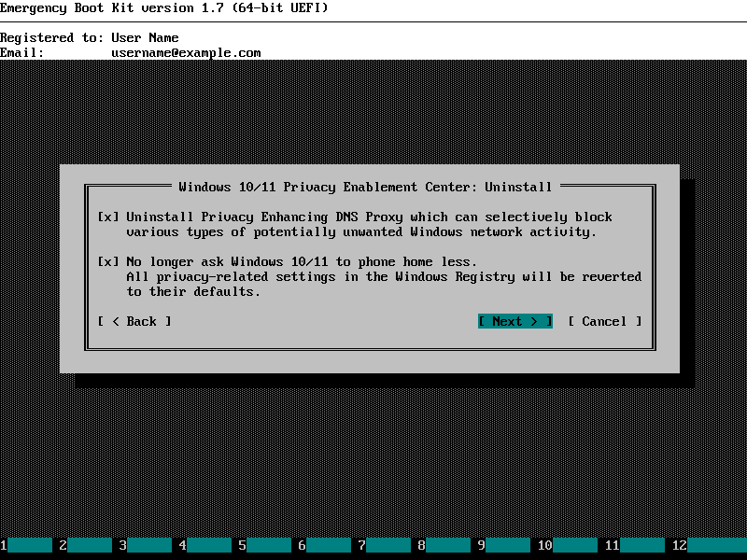Cancel the uninstall dialog
The image size is (747, 560).
(x=604, y=321)
